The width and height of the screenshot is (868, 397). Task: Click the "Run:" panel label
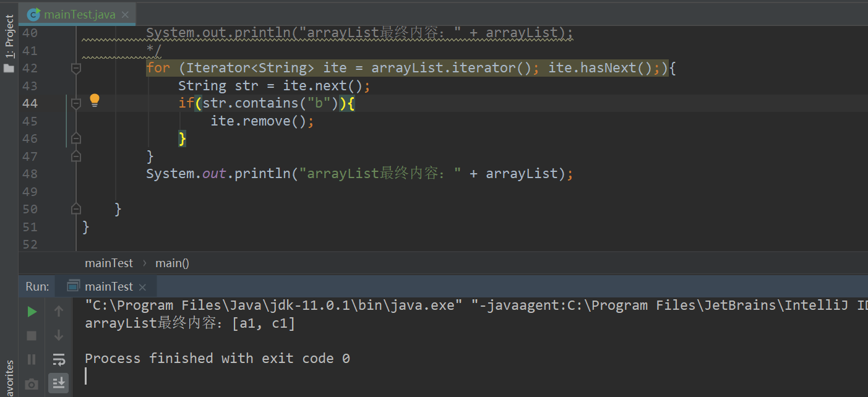coord(37,286)
